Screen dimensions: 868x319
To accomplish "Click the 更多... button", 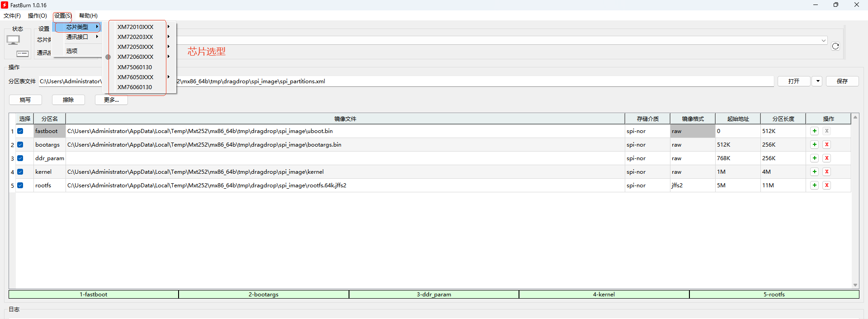I will click(111, 100).
